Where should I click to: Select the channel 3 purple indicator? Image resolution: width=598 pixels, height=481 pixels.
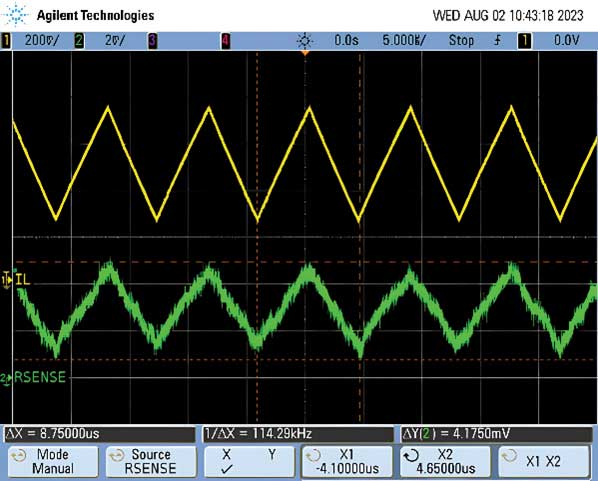coord(153,40)
